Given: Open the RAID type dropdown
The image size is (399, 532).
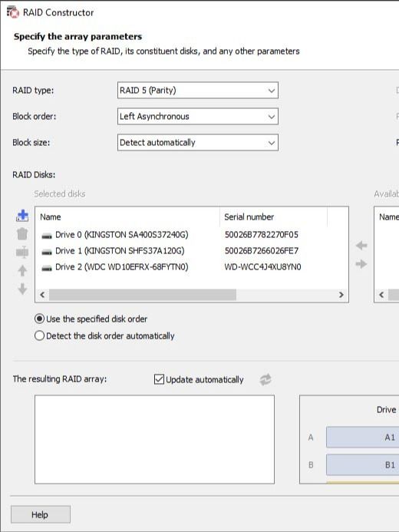Looking at the screenshot, I should click(198, 91).
